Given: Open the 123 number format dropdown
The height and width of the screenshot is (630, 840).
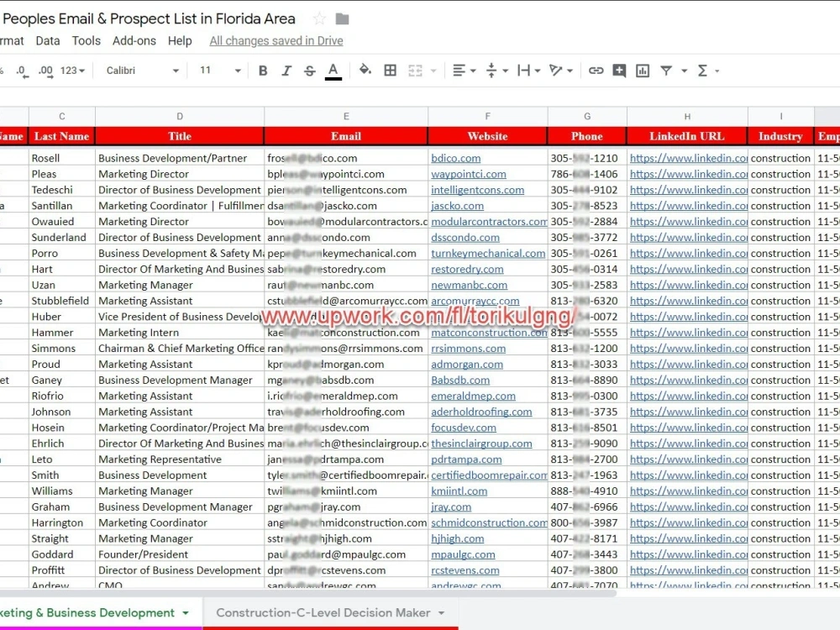Looking at the screenshot, I should [x=72, y=71].
